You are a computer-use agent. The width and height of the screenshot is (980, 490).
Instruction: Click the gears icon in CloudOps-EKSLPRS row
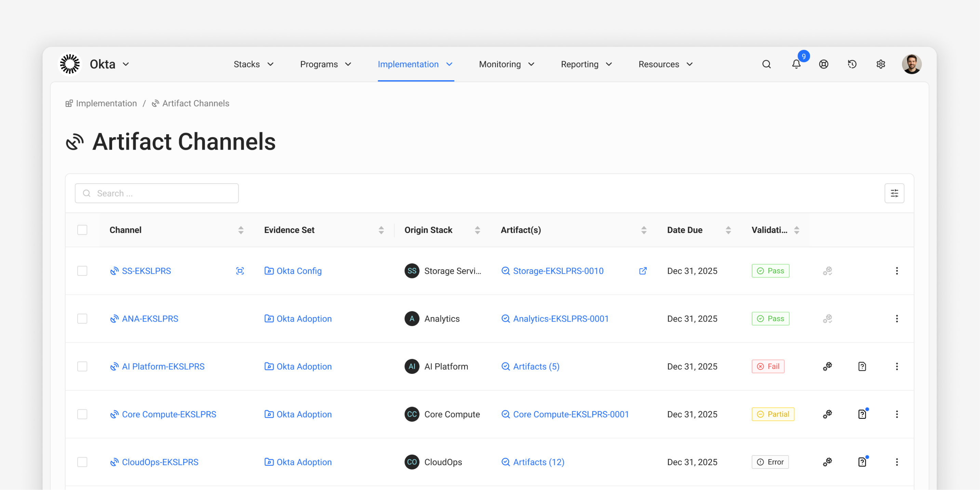[x=828, y=462]
